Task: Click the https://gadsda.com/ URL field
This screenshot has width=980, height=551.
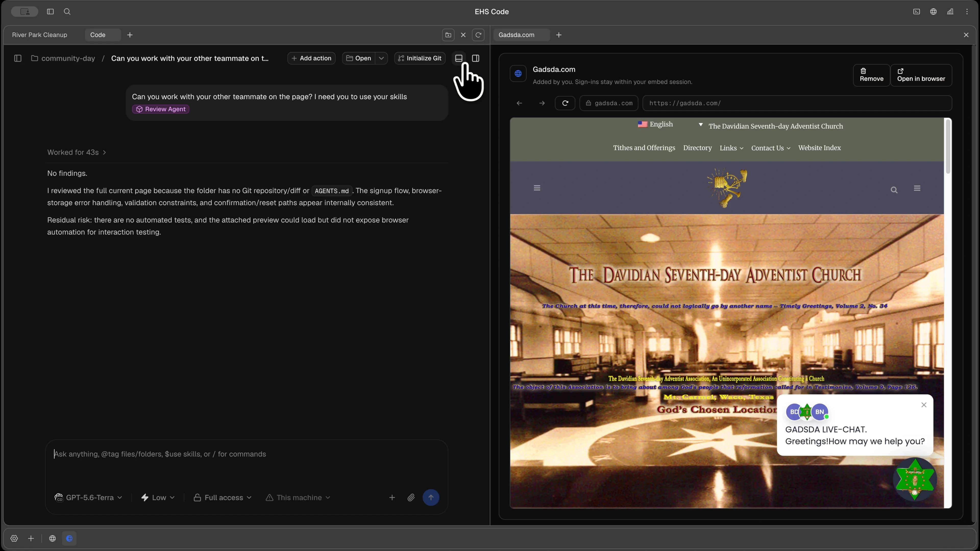Action: [797, 103]
